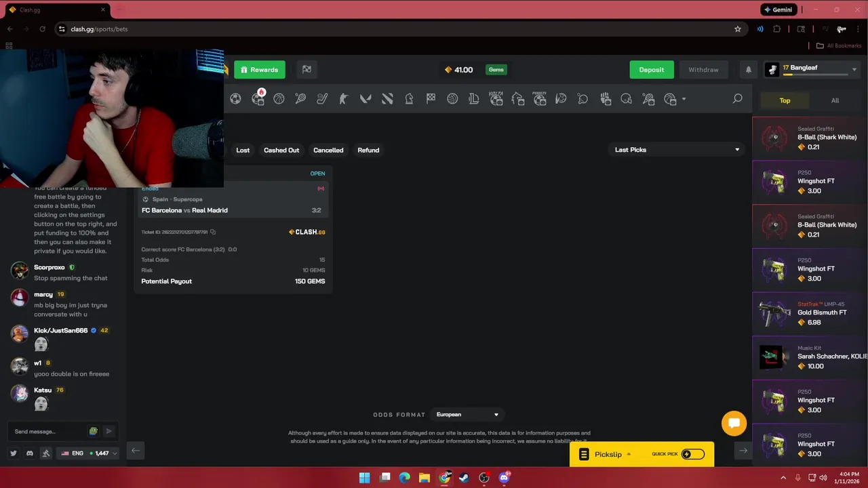Filter bets by Cancelled
The image size is (868, 488).
(x=328, y=150)
